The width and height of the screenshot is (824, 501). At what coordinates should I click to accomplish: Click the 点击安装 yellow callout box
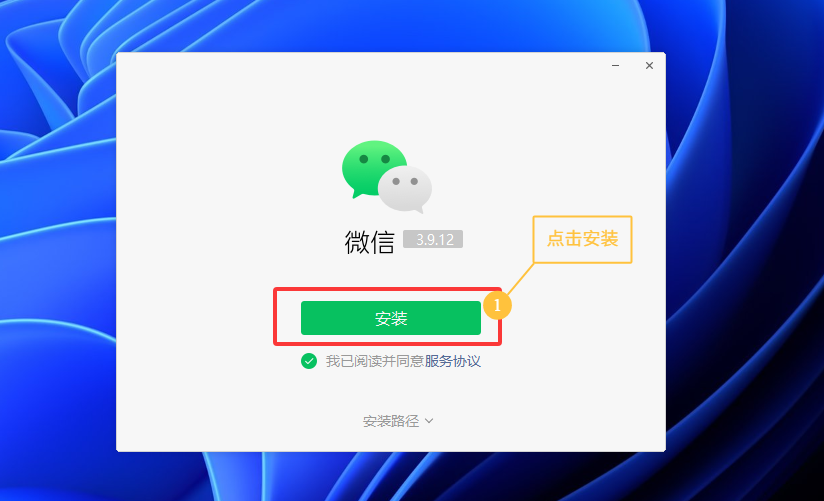tap(582, 239)
